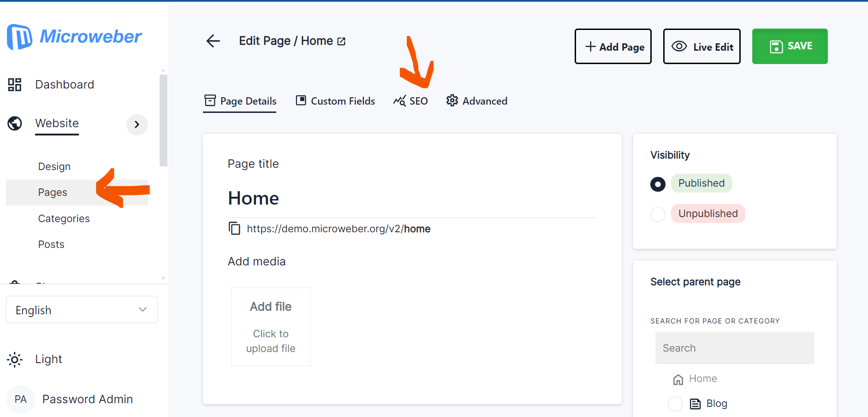
Task: Click the Microweber logo
Action: pos(74,37)
